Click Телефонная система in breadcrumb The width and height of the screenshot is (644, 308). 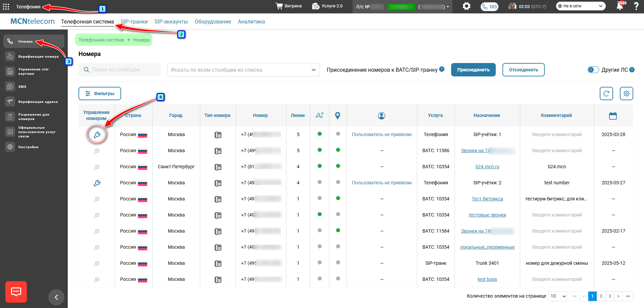coord(101,40)
